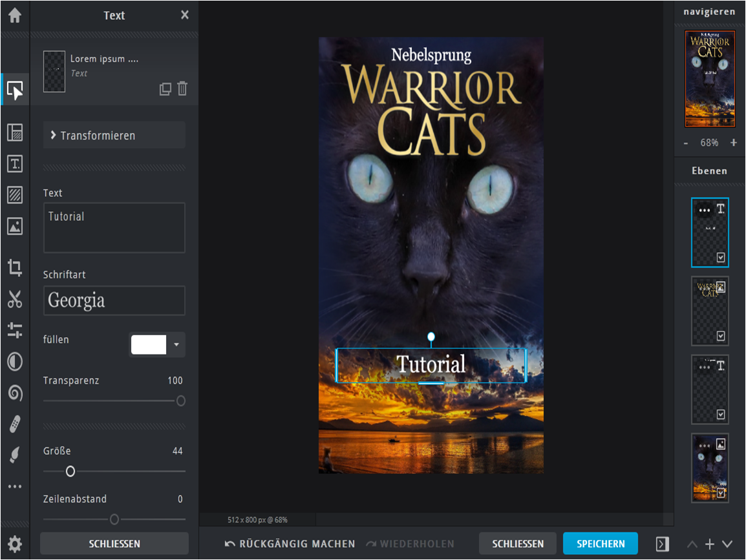This screenshot has width=746, height=560.
Task: Open the half-circle Filter tool
Action: coord(15,362)
